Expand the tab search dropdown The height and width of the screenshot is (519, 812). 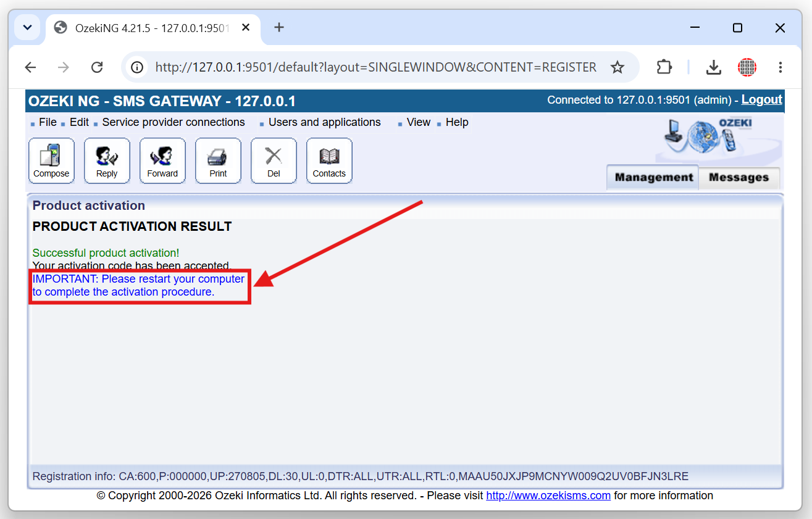click(x=27, y=28)
